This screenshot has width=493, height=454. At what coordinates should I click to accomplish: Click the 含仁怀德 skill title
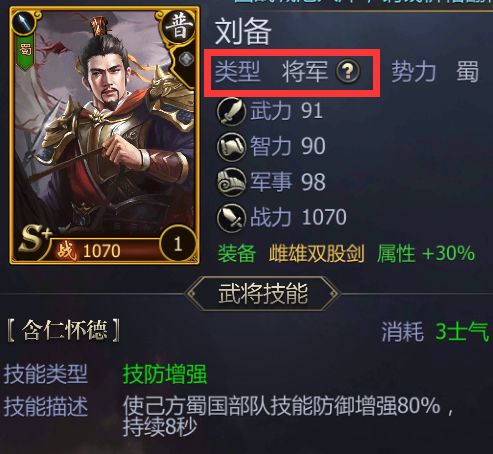(64, 330)
